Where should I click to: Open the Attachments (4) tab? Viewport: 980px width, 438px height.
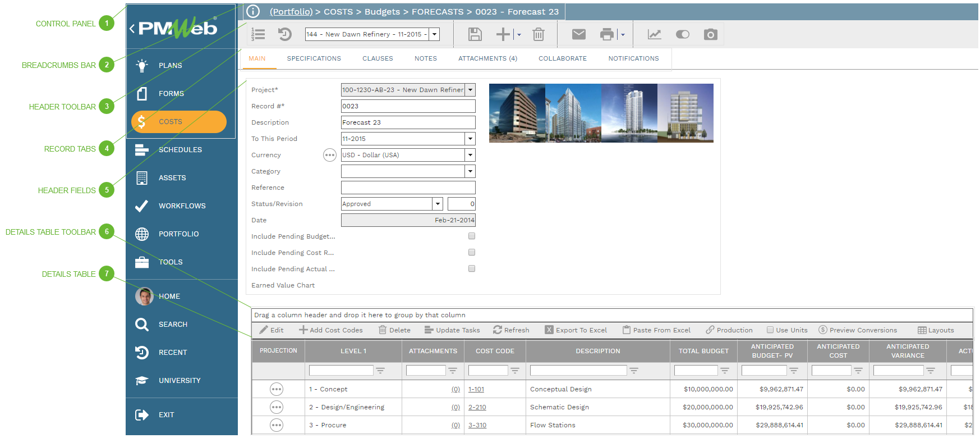[487, 58]
